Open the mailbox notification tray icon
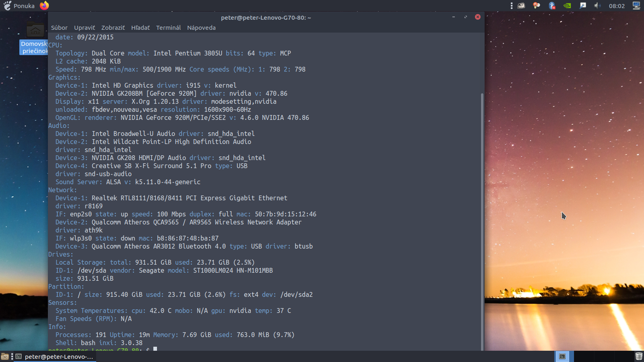Viewport: 644px width, 362px height. pyautogui.click(x=521, y=6)
